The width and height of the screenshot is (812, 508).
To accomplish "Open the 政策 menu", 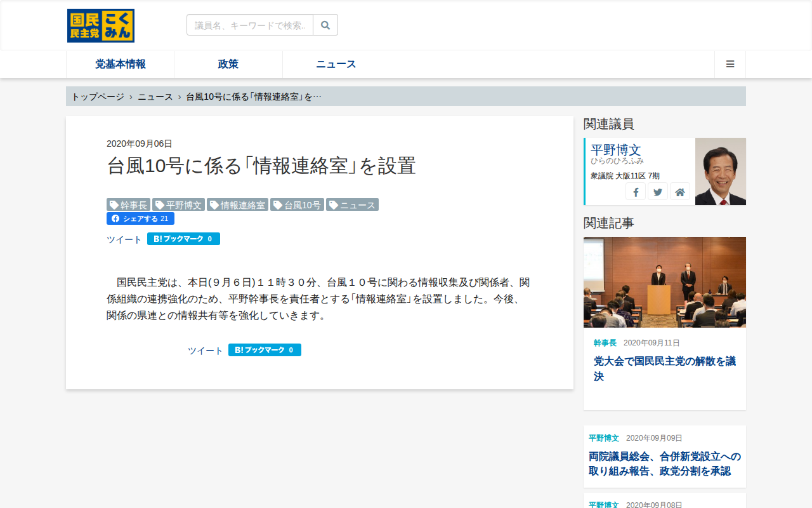I will click(x=228, y=64).
